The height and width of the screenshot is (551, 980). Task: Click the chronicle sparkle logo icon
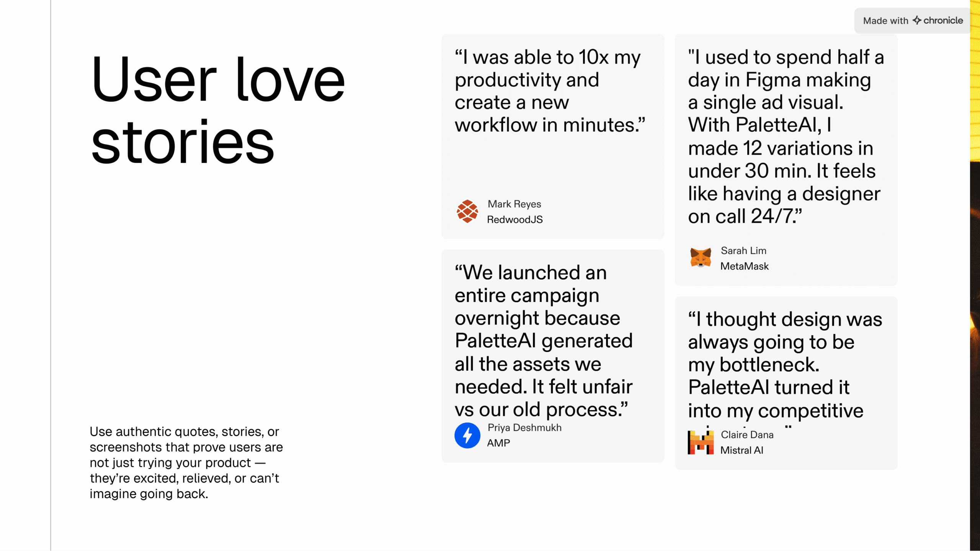(917, 20)
